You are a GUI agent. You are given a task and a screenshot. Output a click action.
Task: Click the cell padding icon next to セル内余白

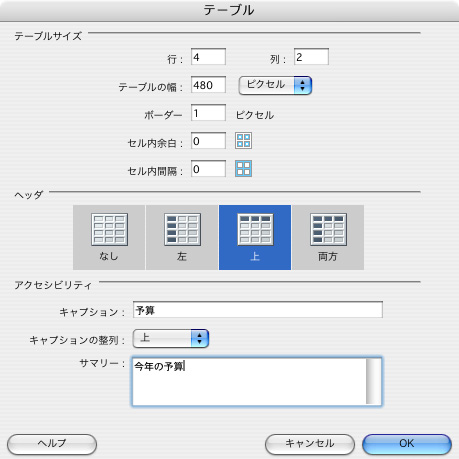[x=243, y=140]
